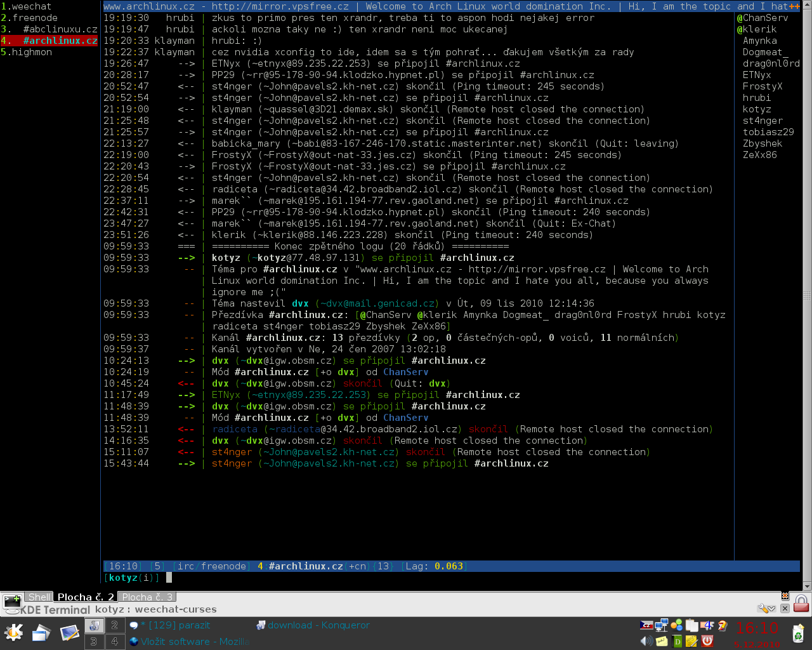
Task: Click the green D dictionary tray icon
Action: [677, 641]
